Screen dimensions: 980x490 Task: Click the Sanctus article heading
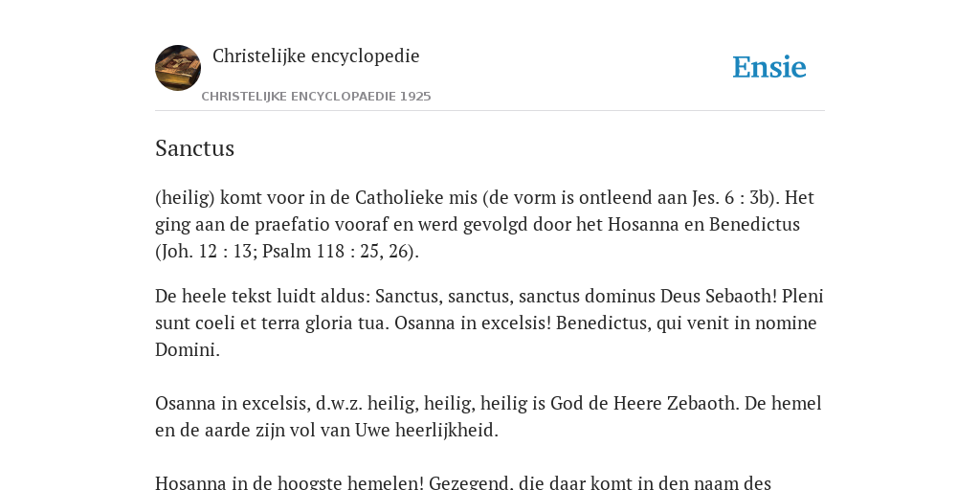tap(194, 148)
